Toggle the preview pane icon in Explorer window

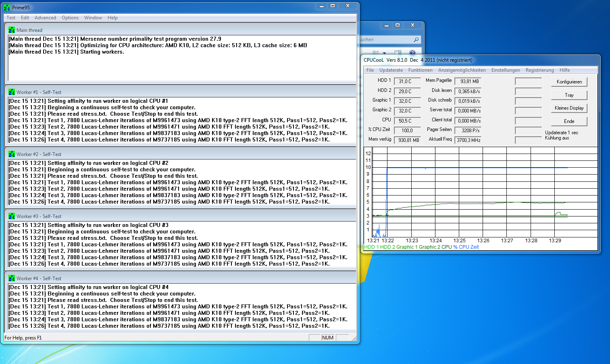click(x=398, y=52)
